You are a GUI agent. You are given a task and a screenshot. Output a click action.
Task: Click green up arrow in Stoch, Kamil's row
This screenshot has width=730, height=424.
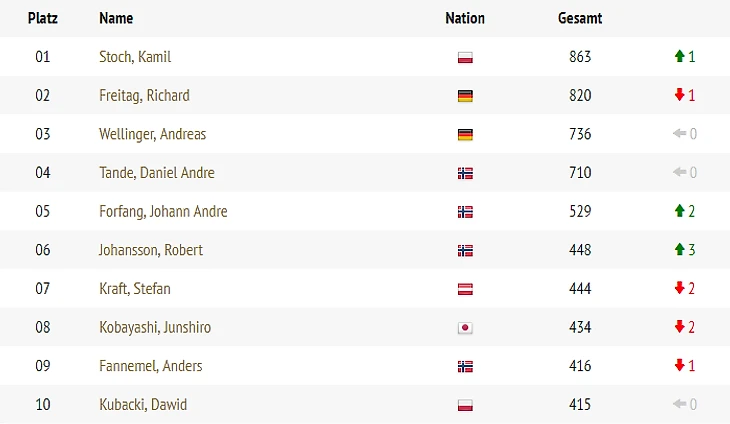(679, 56)
